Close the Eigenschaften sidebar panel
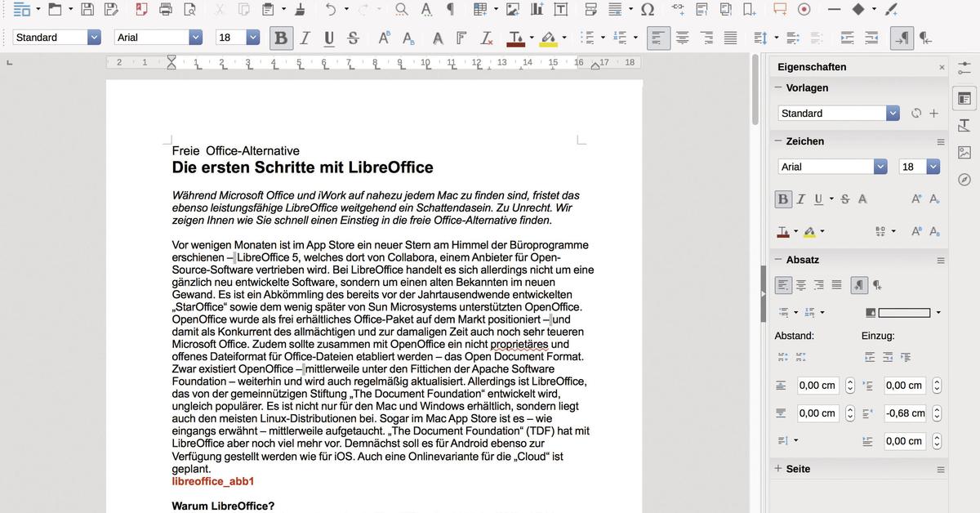The image size is (980, 513). pos(941,67)
